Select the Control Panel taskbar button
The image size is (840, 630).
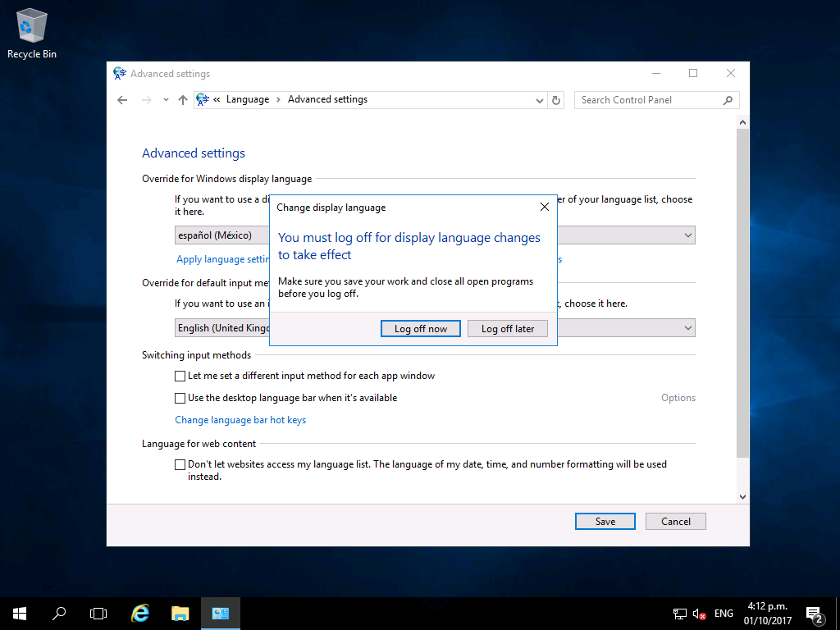(x=220, y=614)
